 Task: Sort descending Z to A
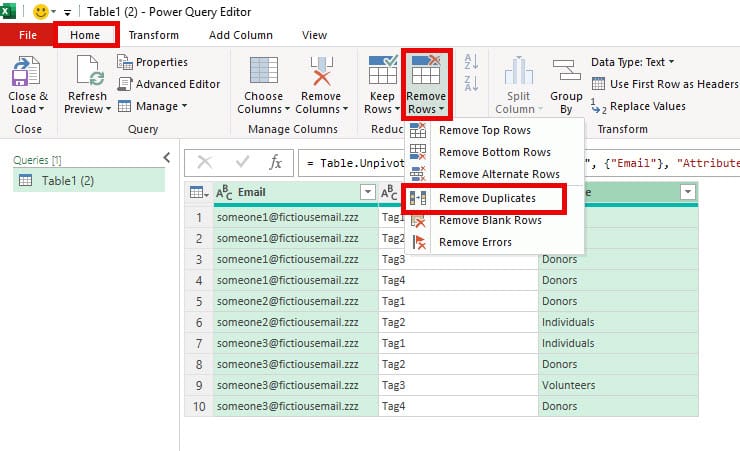[x=471, y=83]
